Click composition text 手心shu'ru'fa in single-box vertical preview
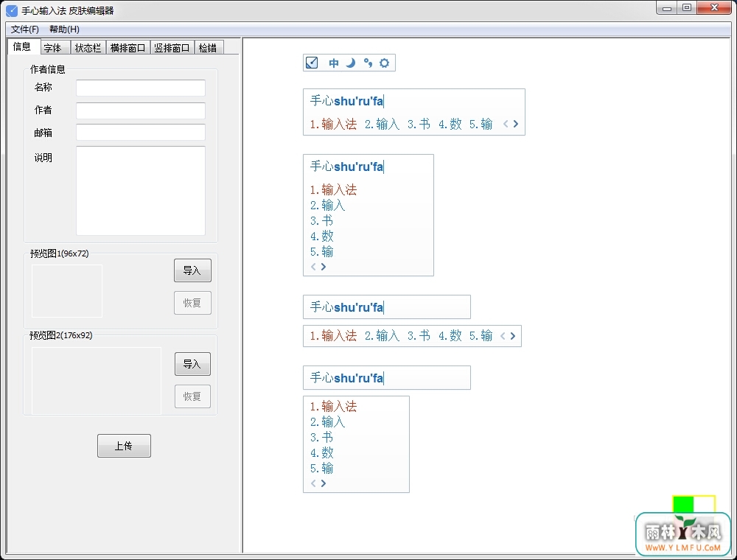The height and width of the screenshot is (560, 737). tap(347, 167)
